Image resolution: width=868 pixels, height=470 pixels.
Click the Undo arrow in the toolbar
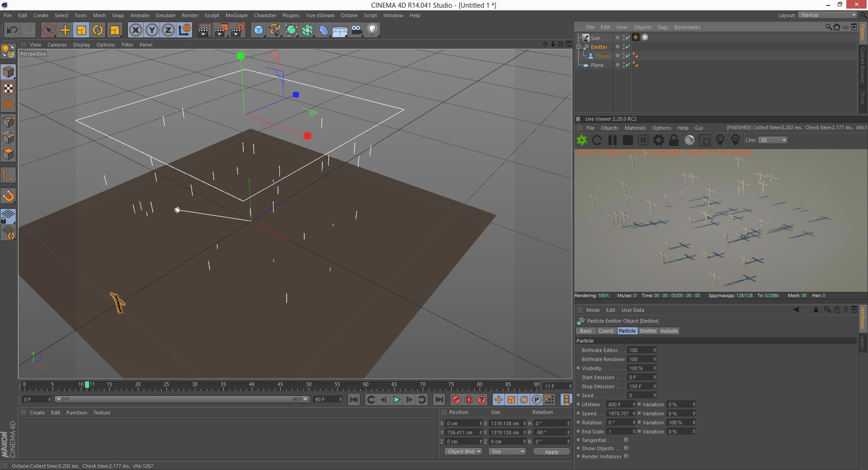[x=12, y=30]
